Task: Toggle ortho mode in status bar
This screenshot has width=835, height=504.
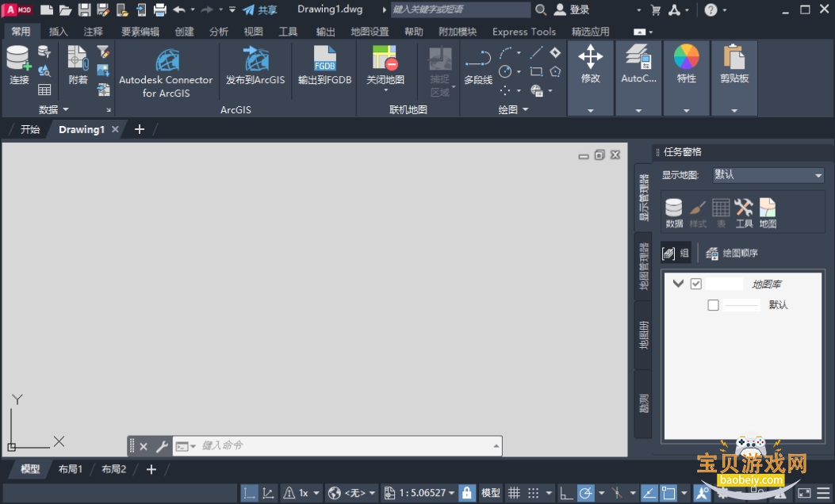Action: (566, 493)
